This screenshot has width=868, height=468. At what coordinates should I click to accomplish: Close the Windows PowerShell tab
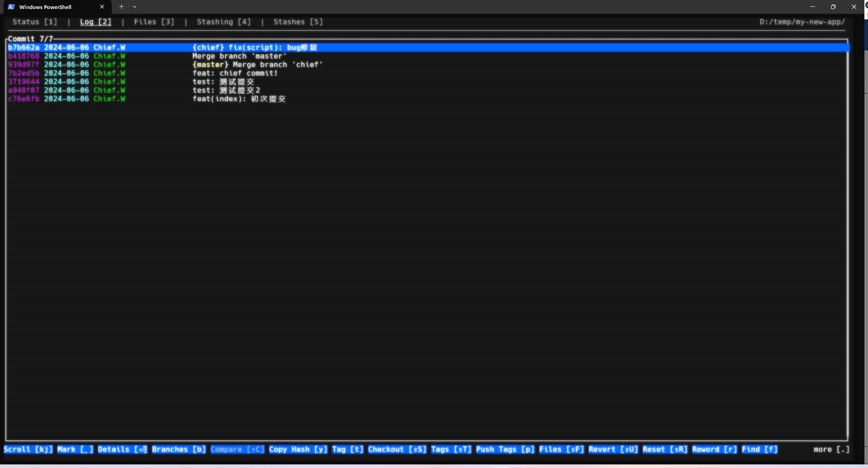coord(102,7)
